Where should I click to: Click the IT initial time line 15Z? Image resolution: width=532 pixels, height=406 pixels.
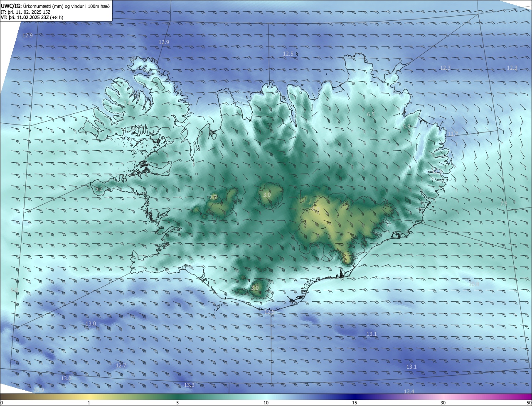pyautogui.click(x=26, y=12)
